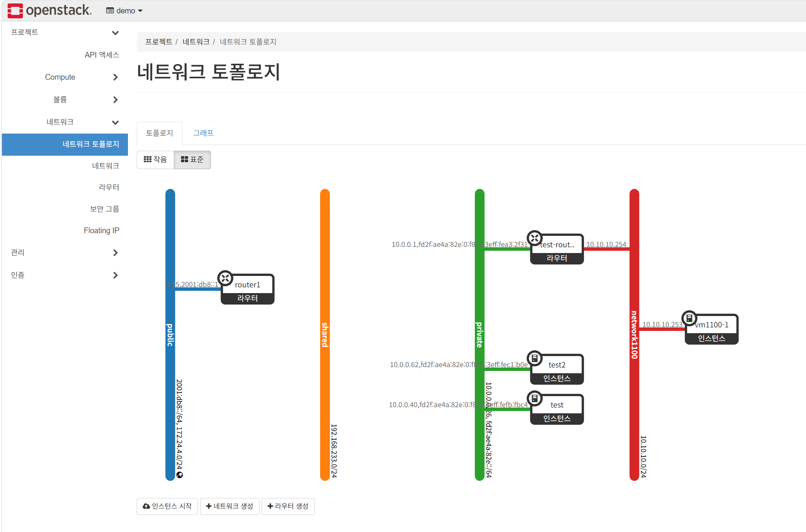Toggle the 표준 (normal) view mode

pos(192,160)
